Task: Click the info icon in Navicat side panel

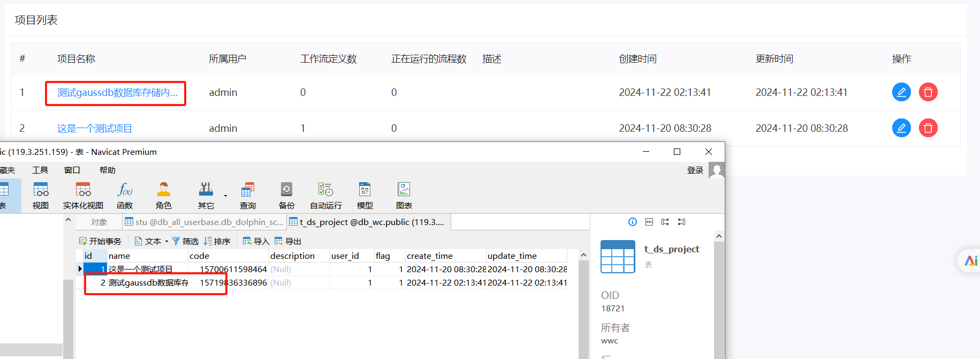Action: pyautogui.click(x=633, y=222)
